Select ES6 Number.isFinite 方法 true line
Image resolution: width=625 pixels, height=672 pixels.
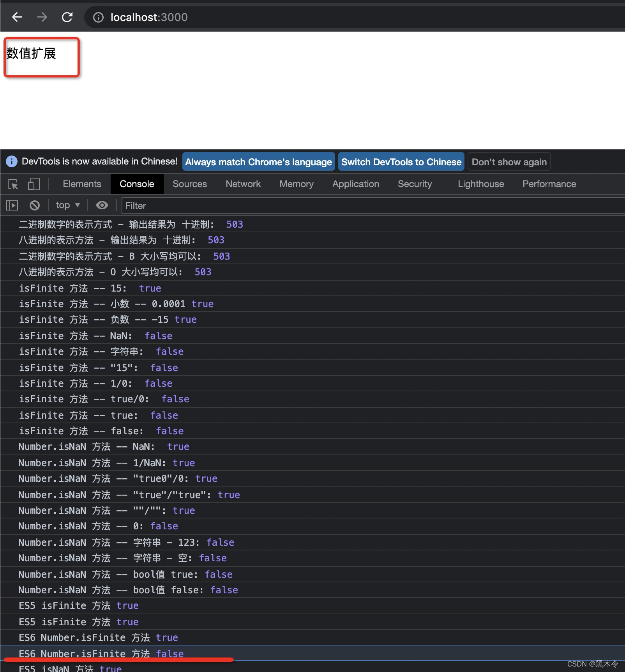coord(312,638)
